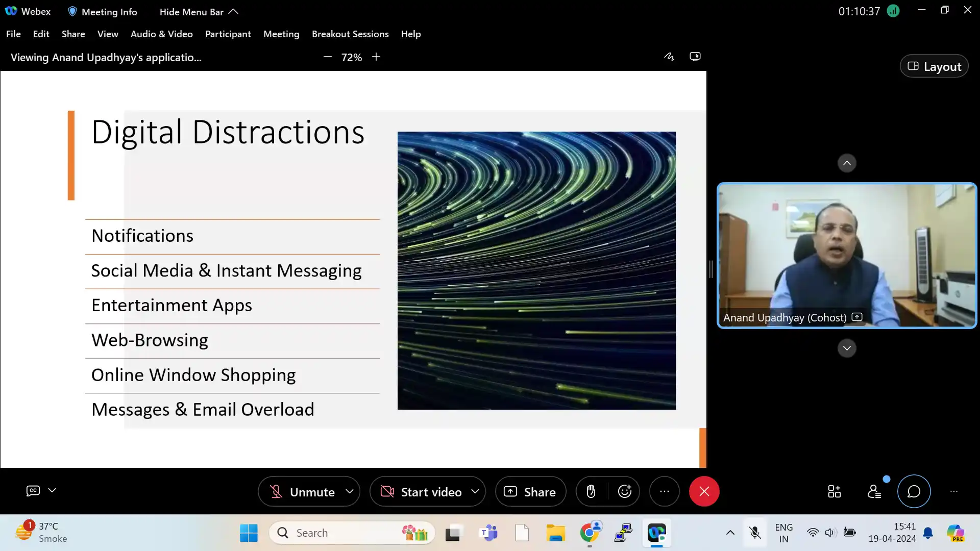Open the Apps panel icon

(834, 491)
